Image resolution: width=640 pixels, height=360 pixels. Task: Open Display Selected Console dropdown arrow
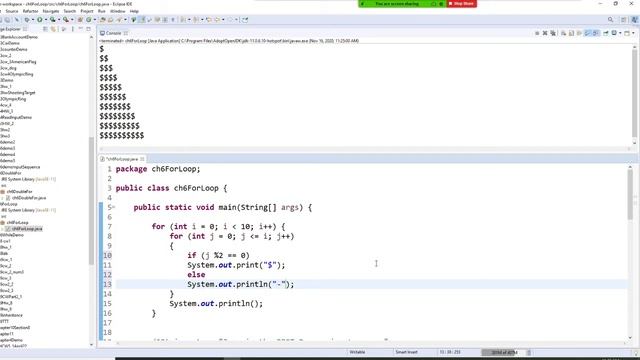(x=620, y=33)
